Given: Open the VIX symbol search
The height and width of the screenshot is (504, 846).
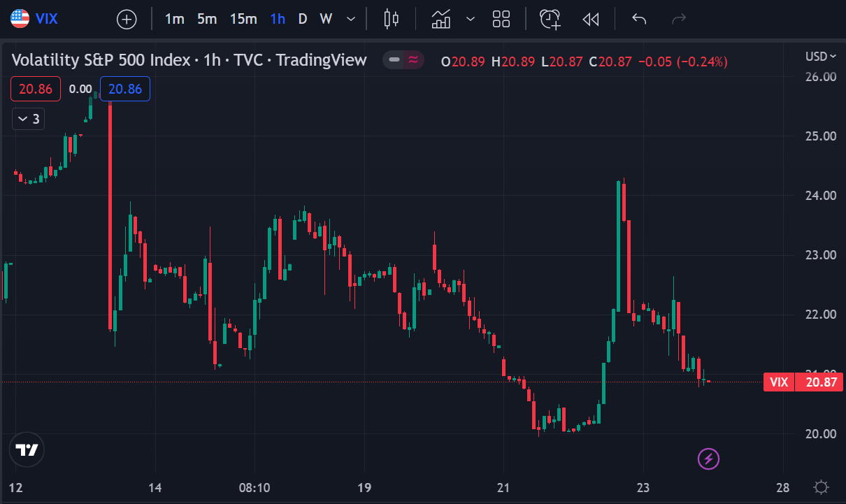Looking at the screenshot, I should point(35,19).
